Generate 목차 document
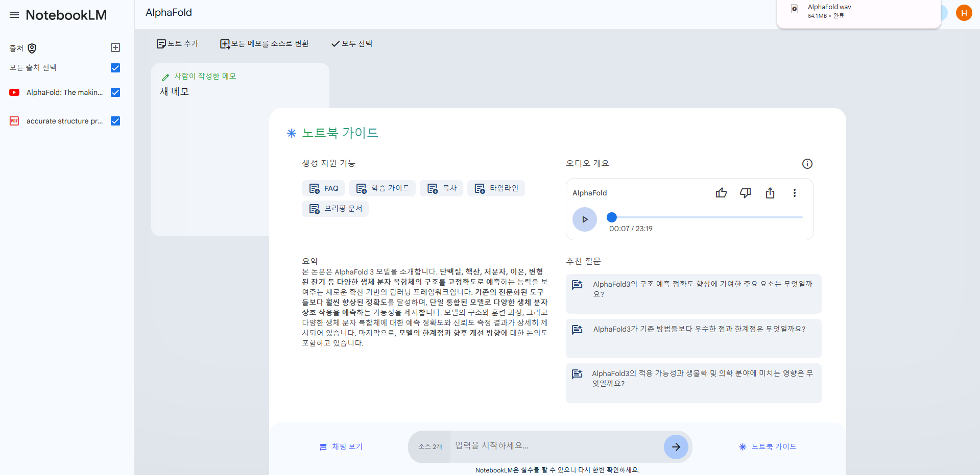 pos(441,188)
